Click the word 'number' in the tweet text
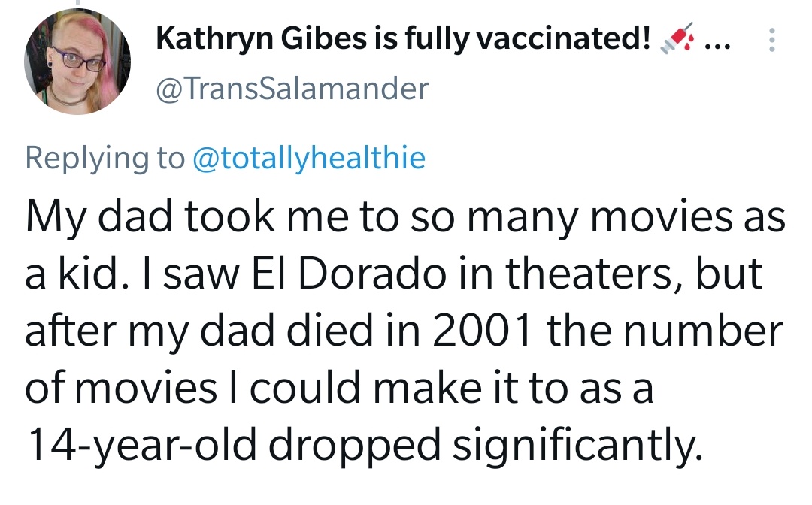 [703, 331]
